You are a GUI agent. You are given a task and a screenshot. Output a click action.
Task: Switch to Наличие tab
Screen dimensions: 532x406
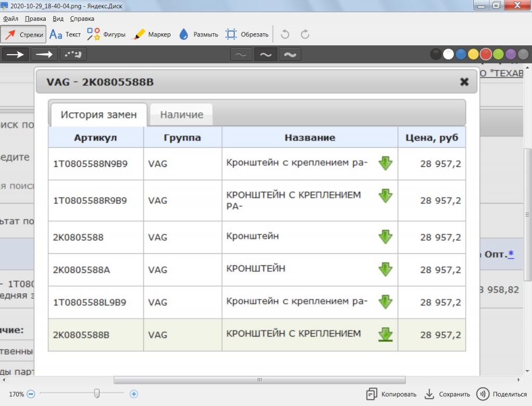[181, 115]
